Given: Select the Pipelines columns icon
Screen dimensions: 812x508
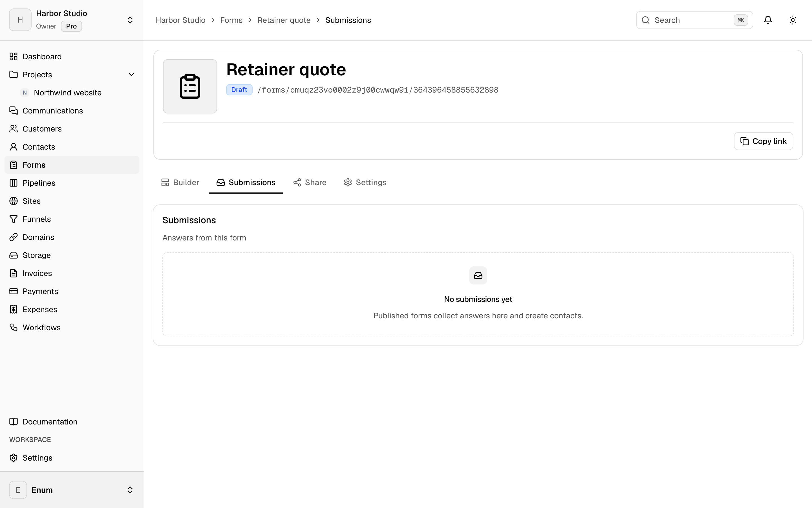Looking at the screenshot, I should pyautogui.click(x=14, y=183).
